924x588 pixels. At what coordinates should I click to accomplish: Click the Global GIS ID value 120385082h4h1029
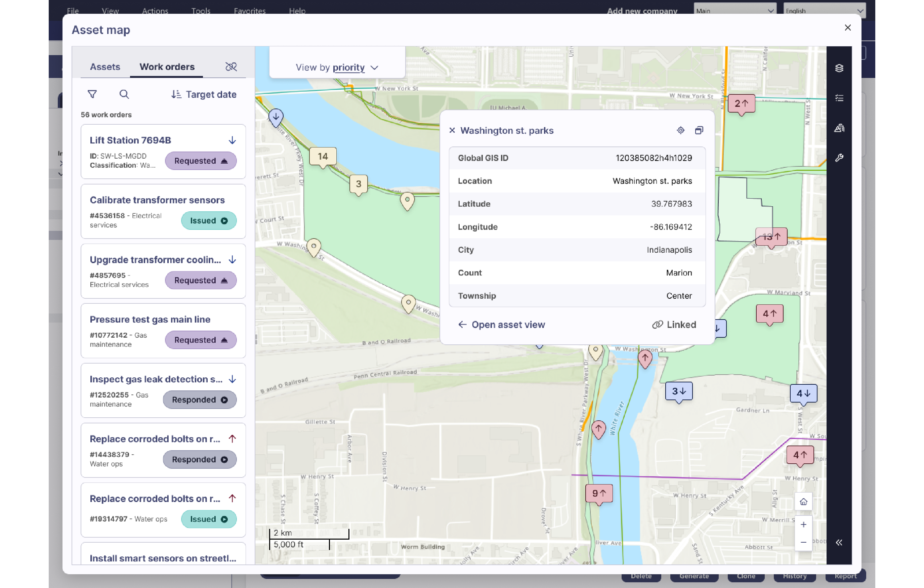654,158
